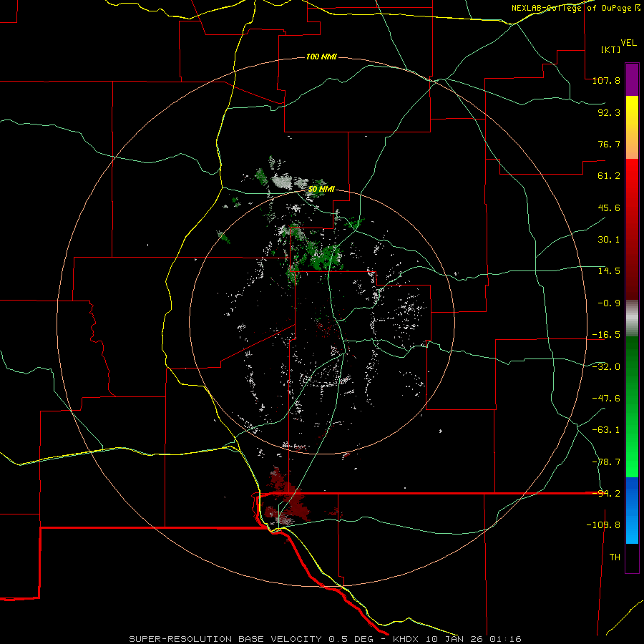The height and width of the screenshot is (644, 644).
Task: Click the 14.5 legend value
Action: [609, 271]
